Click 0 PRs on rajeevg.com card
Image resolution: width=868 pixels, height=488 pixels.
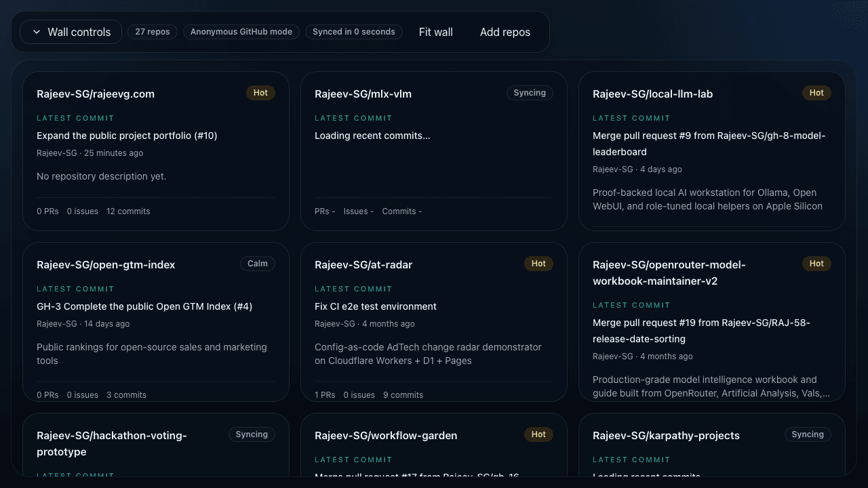47,211
